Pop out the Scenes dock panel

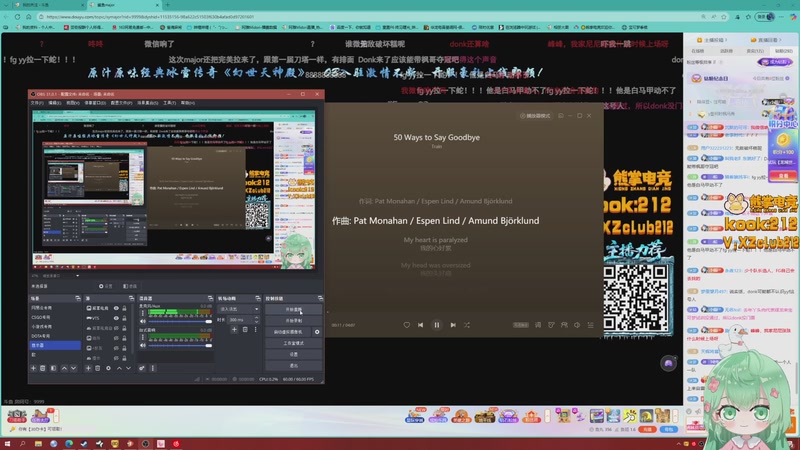pos(78,298)
